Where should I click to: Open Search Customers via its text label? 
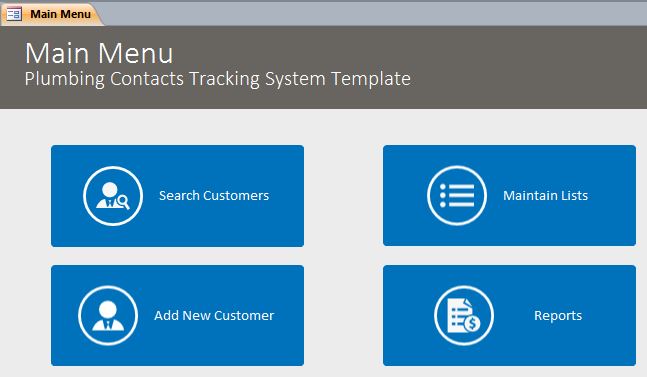click(214, 196)
